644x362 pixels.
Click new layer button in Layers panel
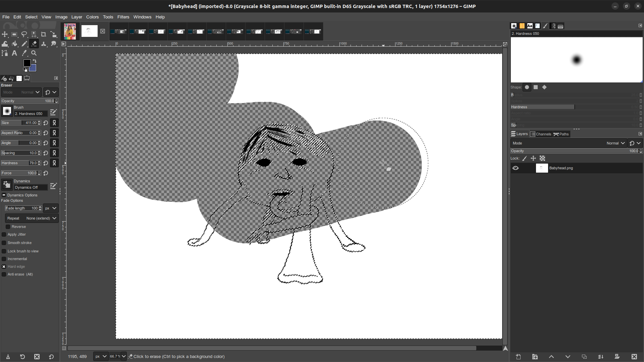(x=518, y=357)
